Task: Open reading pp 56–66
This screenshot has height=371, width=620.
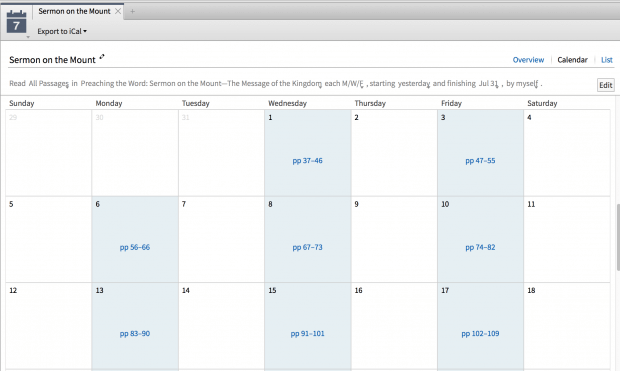Action: point(135,247)
